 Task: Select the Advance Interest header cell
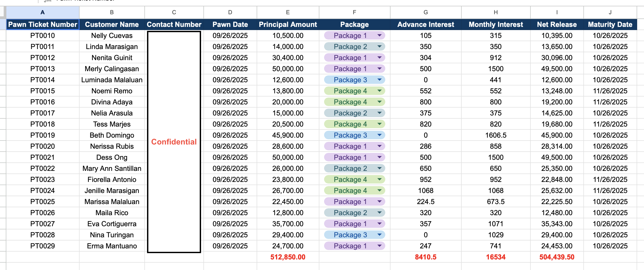[426, 25]
